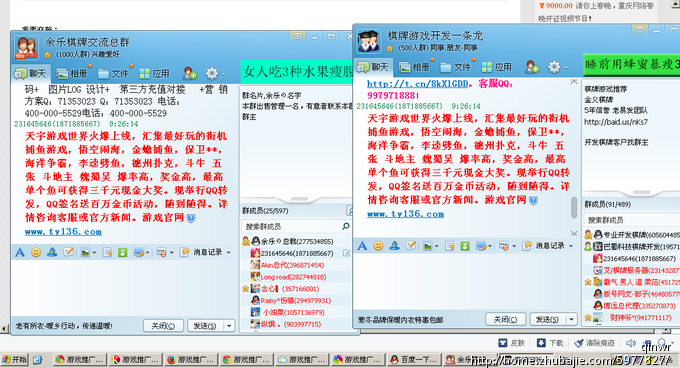Open send options arrow in 余乐棋牌交流总群
This screenshot has height=368, width=680.
[229, 326]
